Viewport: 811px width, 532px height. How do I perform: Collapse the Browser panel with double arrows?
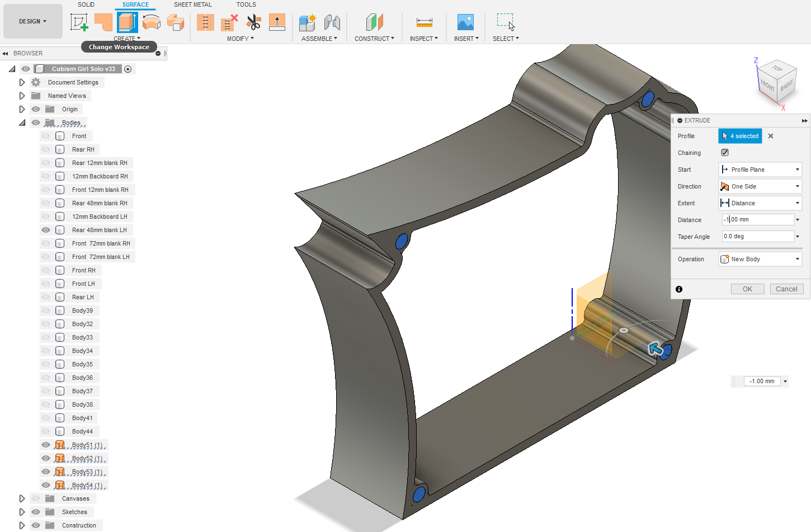[5, 54]
